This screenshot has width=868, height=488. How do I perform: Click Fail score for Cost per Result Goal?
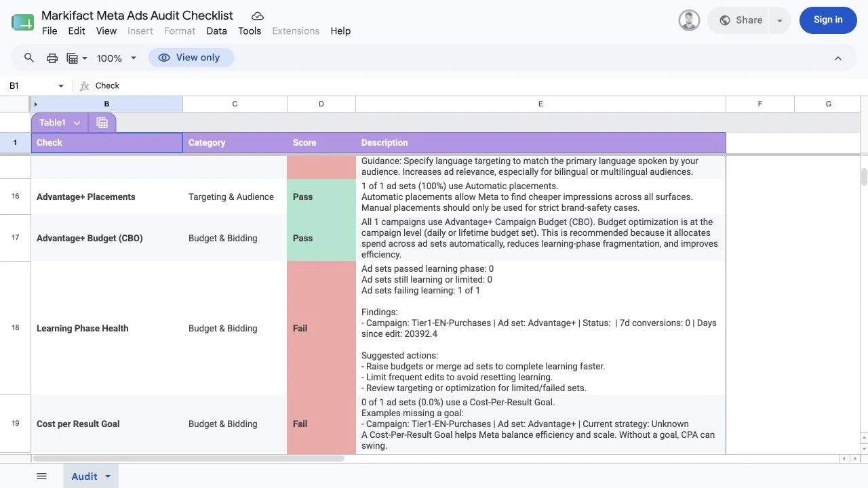[x=321, y=424]
